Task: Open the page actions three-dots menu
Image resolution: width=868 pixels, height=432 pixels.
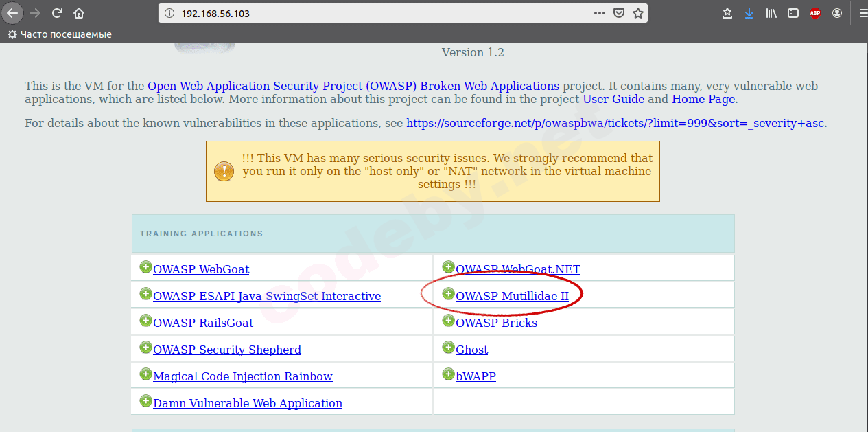Action: pos(600,13)
